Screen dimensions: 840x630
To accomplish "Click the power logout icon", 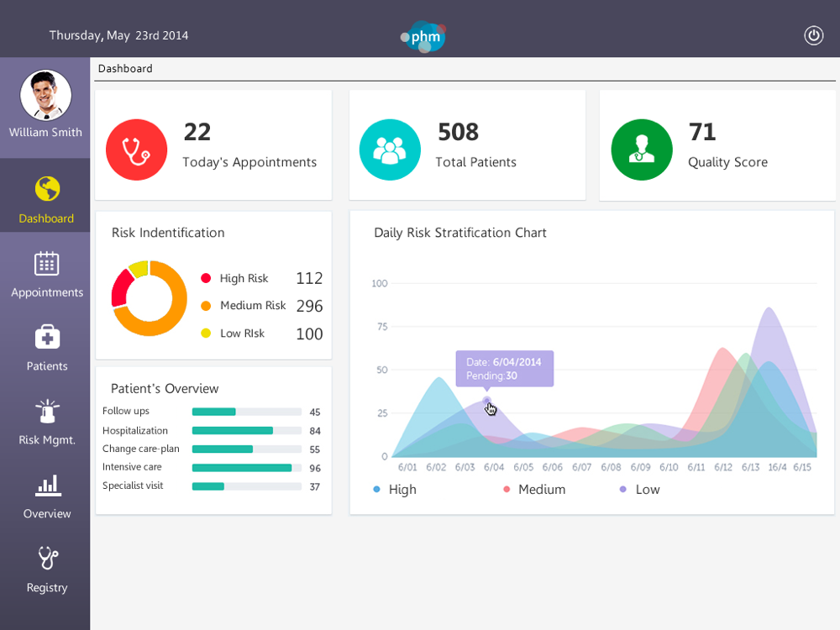I will (x=813, y=35).
